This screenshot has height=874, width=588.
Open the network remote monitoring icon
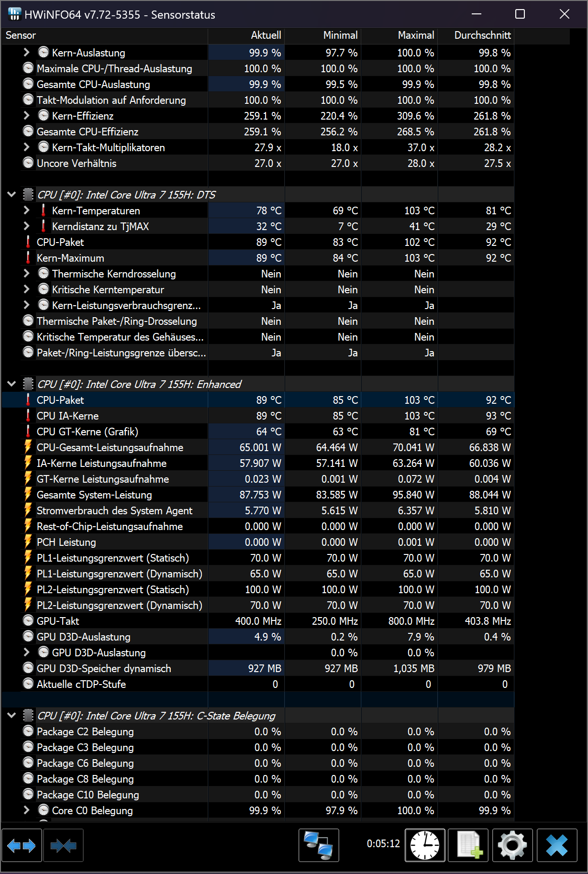(319, 845)
